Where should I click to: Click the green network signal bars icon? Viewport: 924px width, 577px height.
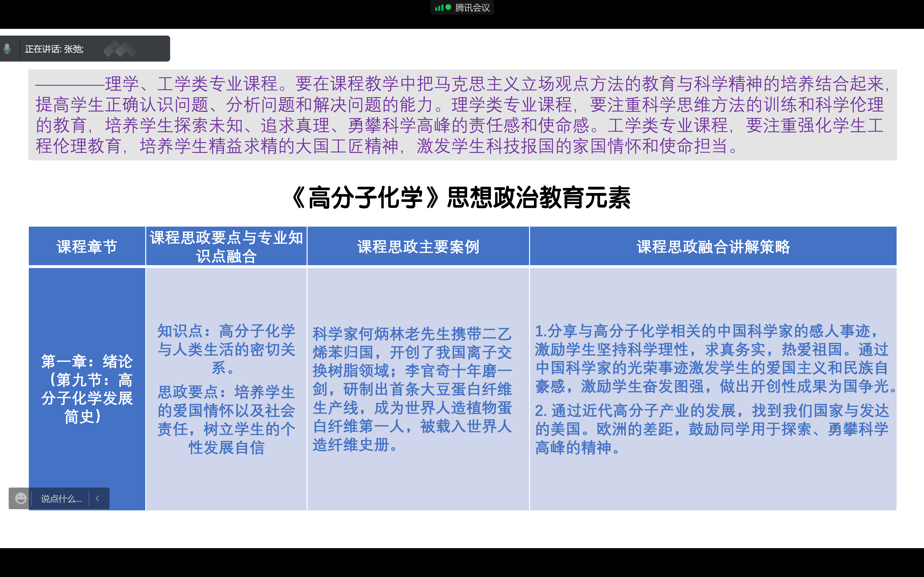(439, 8)
